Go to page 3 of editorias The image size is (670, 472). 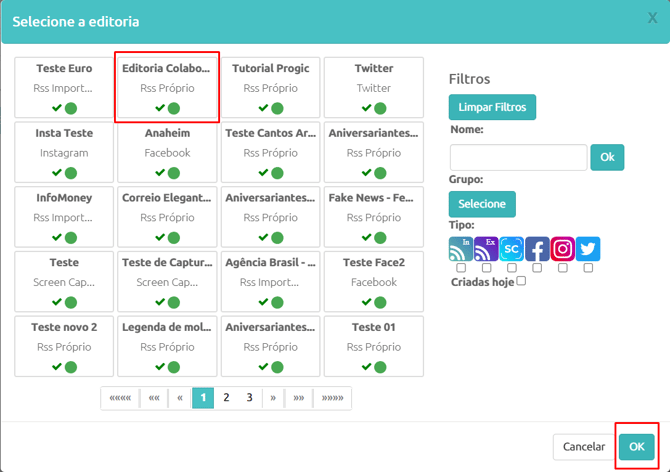[250, 398]
